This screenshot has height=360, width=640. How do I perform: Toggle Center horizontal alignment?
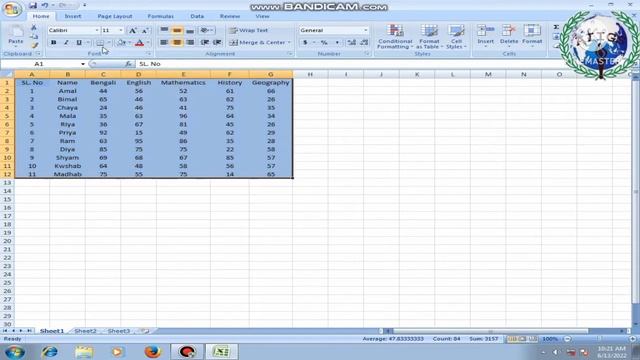click(177, 42)
